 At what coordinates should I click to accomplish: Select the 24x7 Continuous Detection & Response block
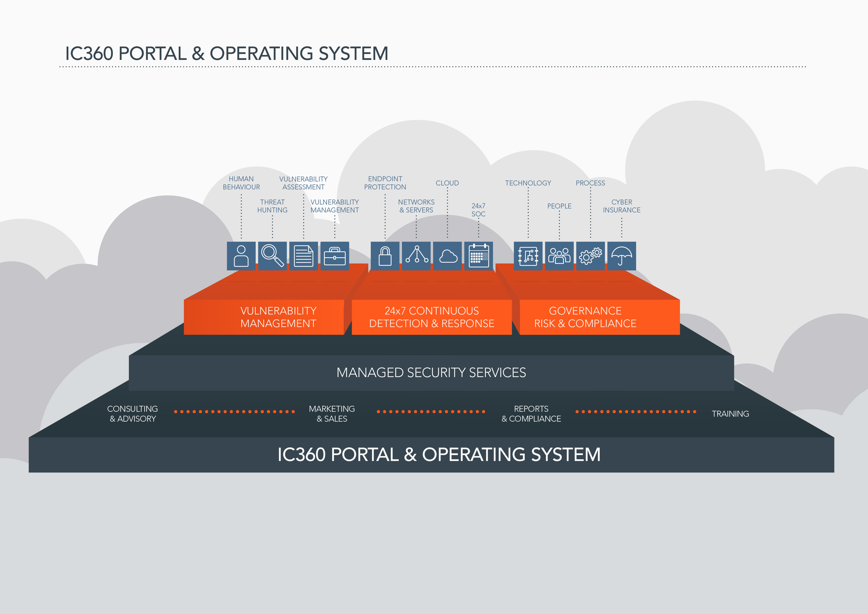pos(432,317)
